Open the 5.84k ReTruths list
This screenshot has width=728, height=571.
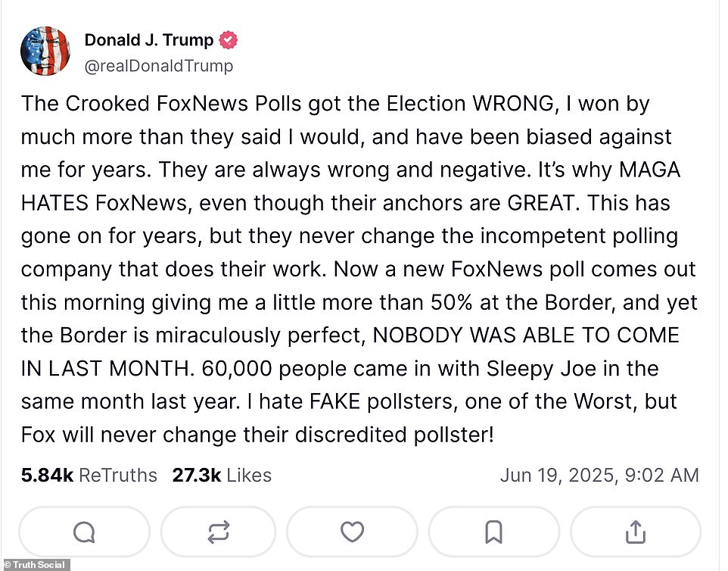click(x=88, y=476)
